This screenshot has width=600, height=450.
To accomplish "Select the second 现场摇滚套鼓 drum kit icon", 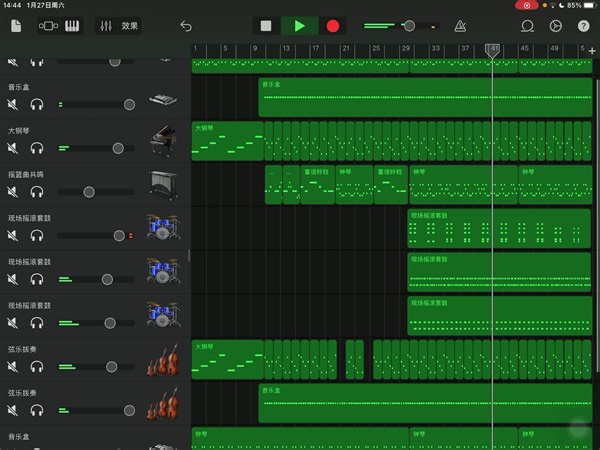I will tap(163, 271).
